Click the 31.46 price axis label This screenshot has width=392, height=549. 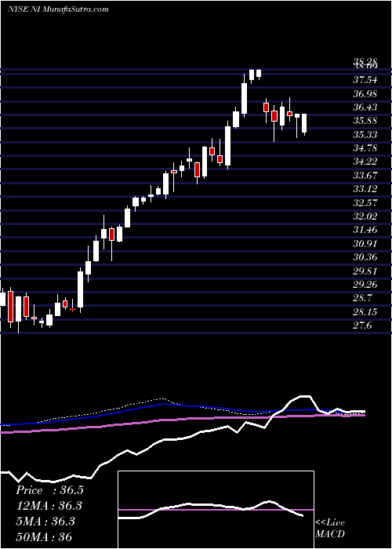(x=365, y=230)
